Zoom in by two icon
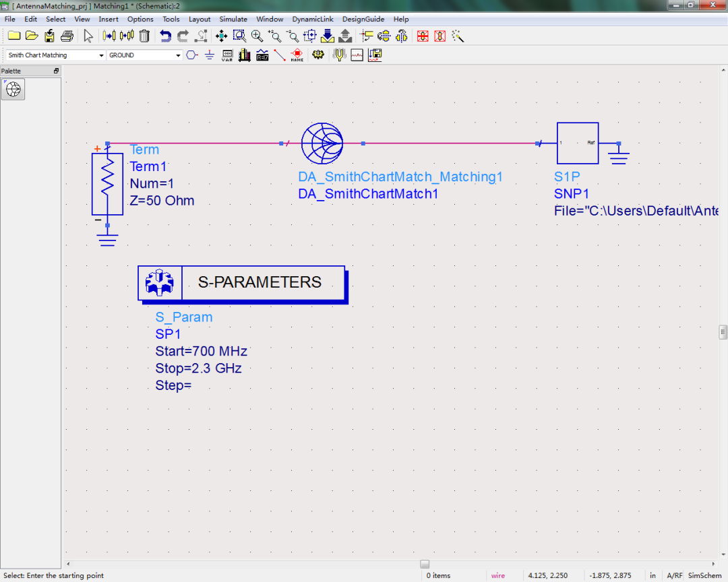The width and height of the screenshot is (728, 582). 274,36
